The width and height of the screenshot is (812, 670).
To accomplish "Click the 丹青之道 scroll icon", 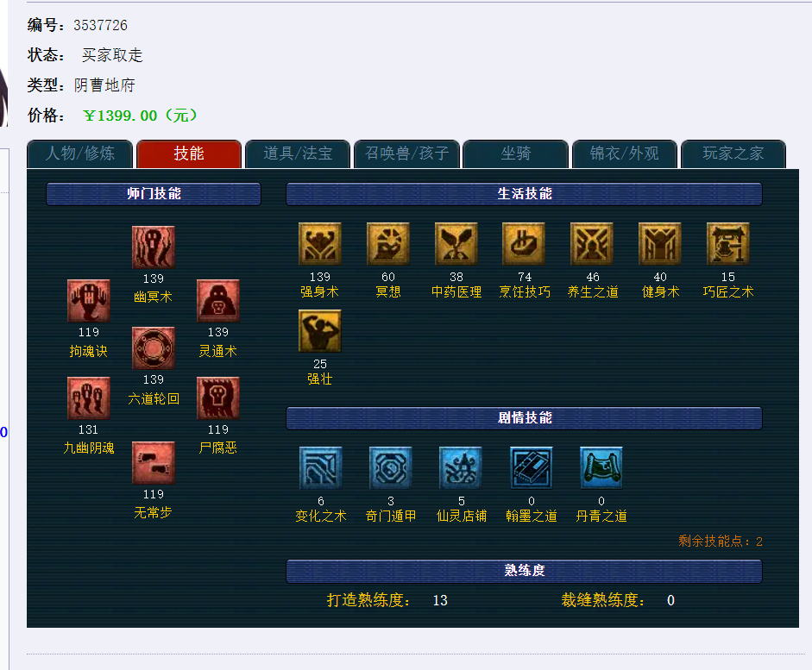I will coord(601,467).
